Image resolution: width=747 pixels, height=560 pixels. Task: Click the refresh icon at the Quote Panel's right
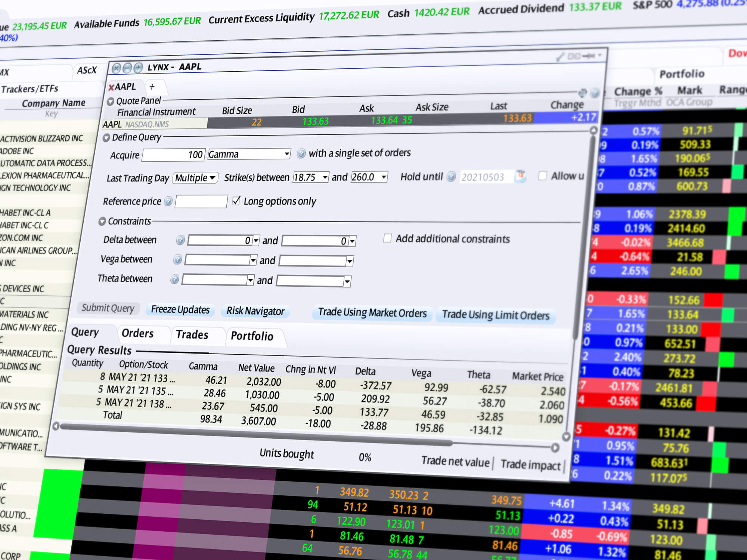[582, 93]
